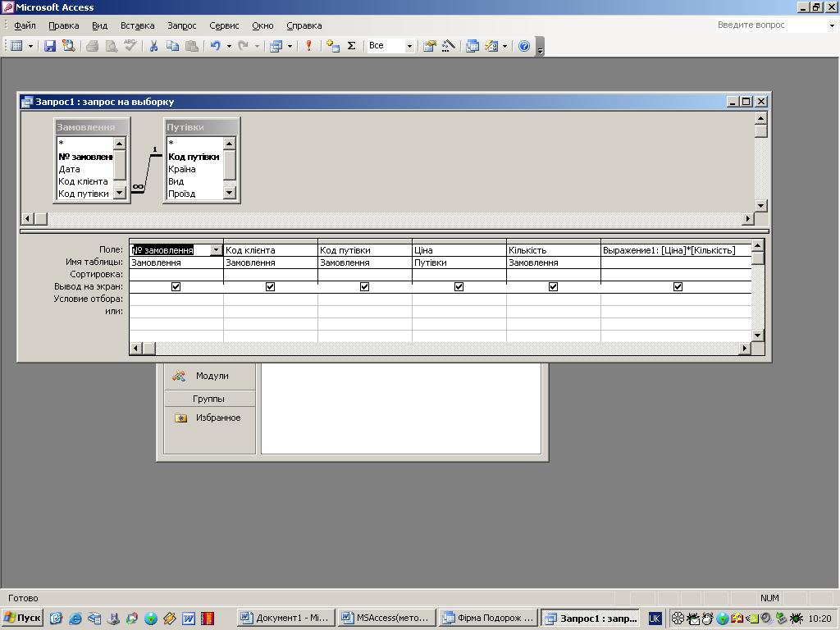Uncheck display checkbox for Ціна column

(459, 287)
